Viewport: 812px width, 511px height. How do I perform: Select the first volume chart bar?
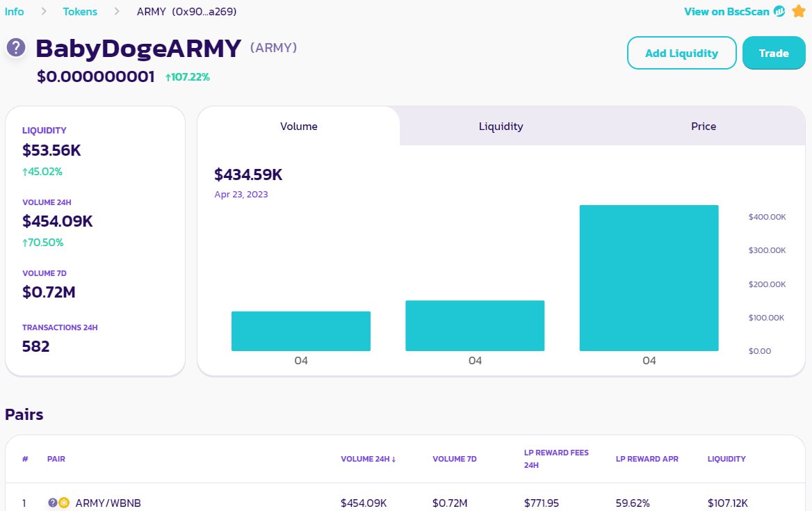(301, 332)
